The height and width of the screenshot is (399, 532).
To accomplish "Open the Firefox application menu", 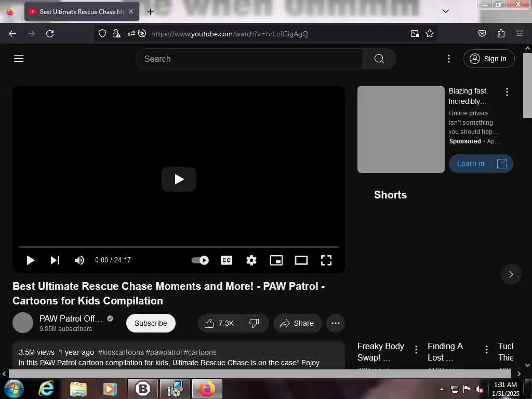I will [x=519, y=33].
